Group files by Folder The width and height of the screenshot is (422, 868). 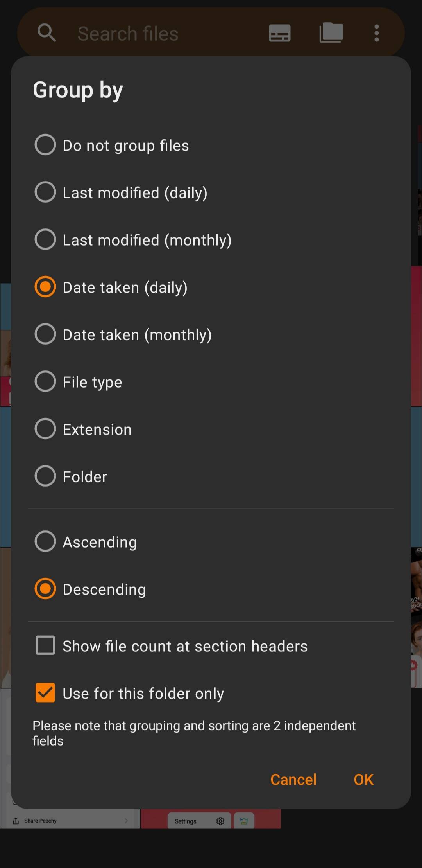[x=45, y=476]
